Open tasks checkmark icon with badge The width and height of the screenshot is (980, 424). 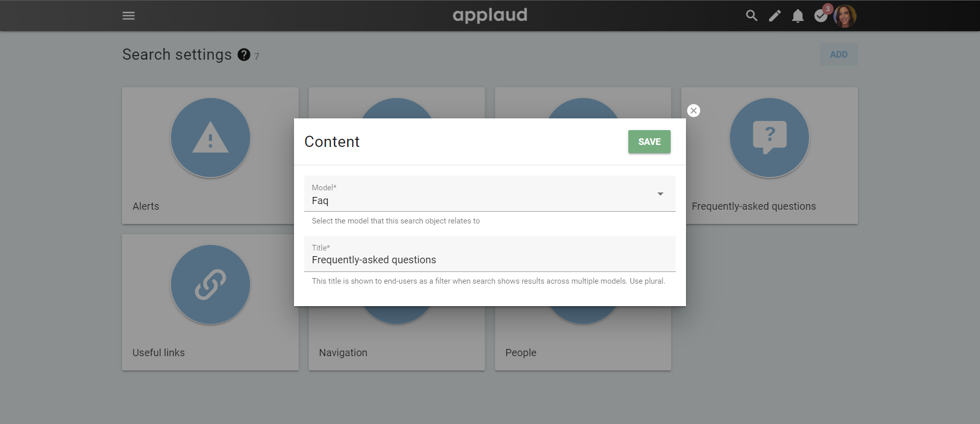pos(821,15)
